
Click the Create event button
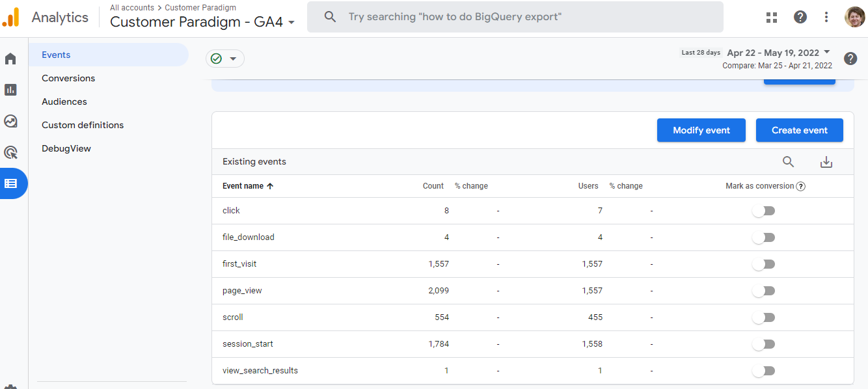(x=799, y=130)
